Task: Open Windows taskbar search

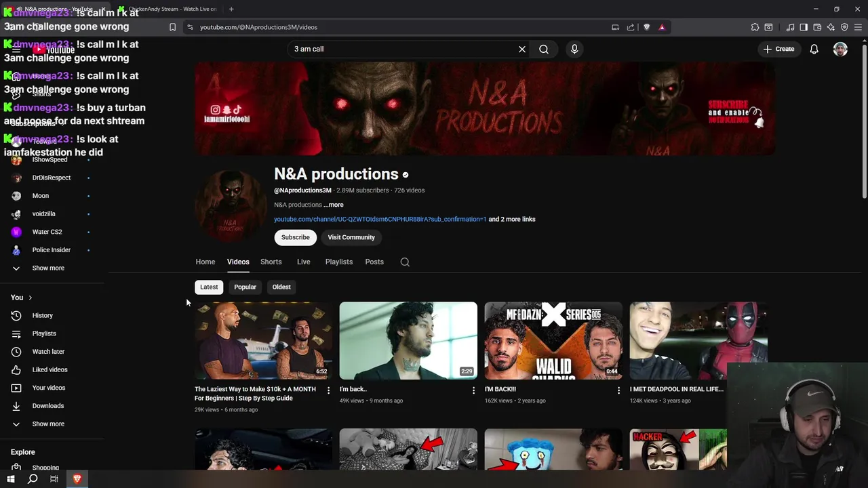Action: coord(33,479)
